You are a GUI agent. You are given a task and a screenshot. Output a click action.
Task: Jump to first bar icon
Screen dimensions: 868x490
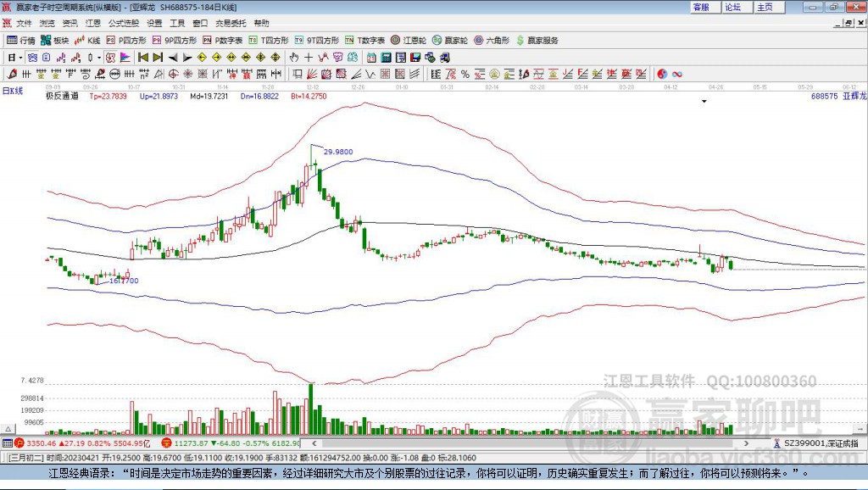[x=142, y=58]
